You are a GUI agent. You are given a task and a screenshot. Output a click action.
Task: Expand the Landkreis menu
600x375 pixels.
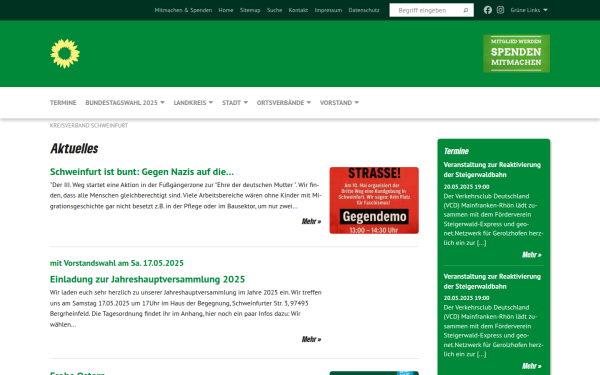click(x=193, y=103)
